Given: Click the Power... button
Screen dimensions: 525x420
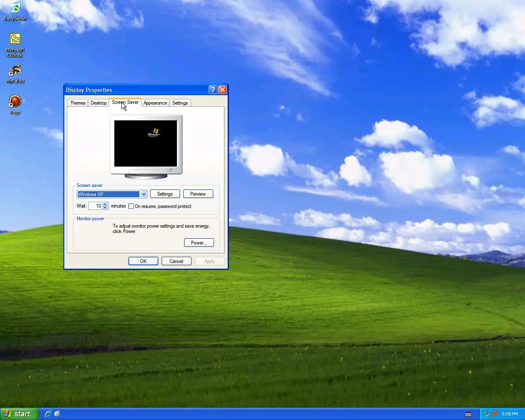Looking at the screenshot, I should [x=199, y=243].
